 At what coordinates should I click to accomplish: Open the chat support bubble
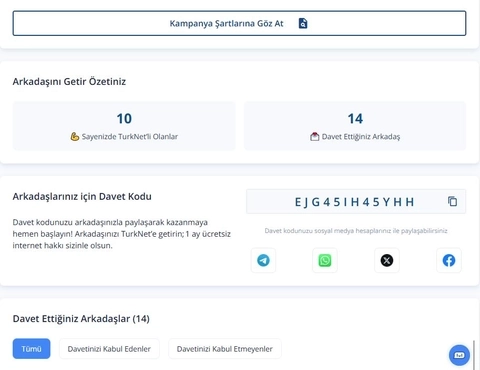coord(459,355)
